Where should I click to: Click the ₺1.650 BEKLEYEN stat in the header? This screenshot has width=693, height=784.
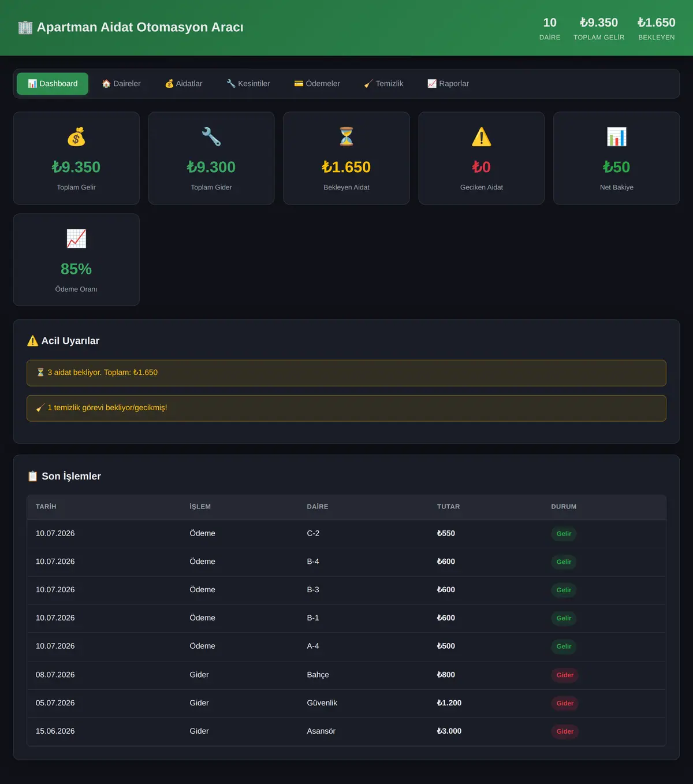(657, 28)
